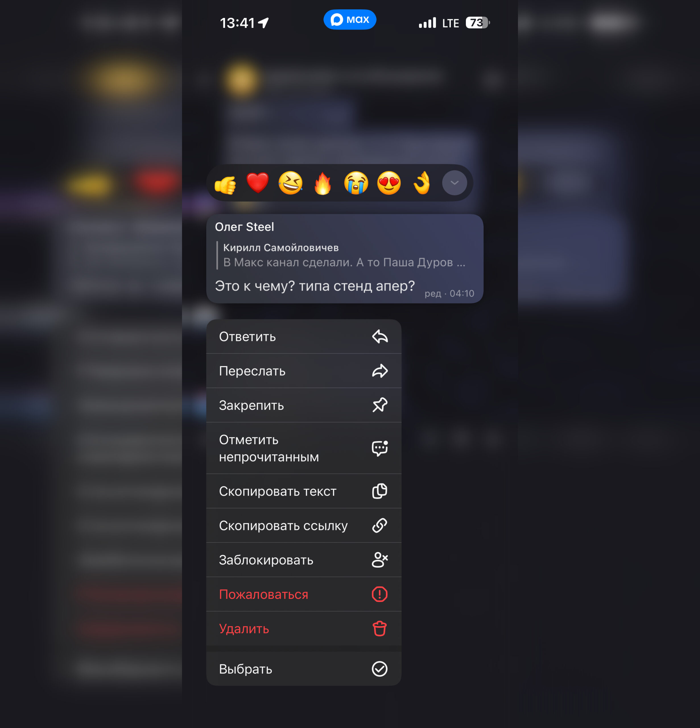This screenshot has width=700, height=728.
Task: Block the user with Заблокировать
Action: point(303,560)
